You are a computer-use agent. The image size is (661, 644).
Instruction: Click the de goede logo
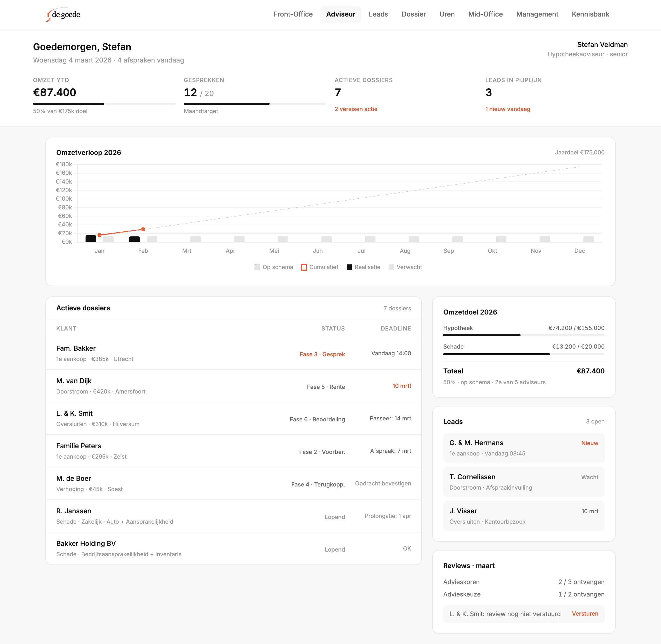pos(63,14)
